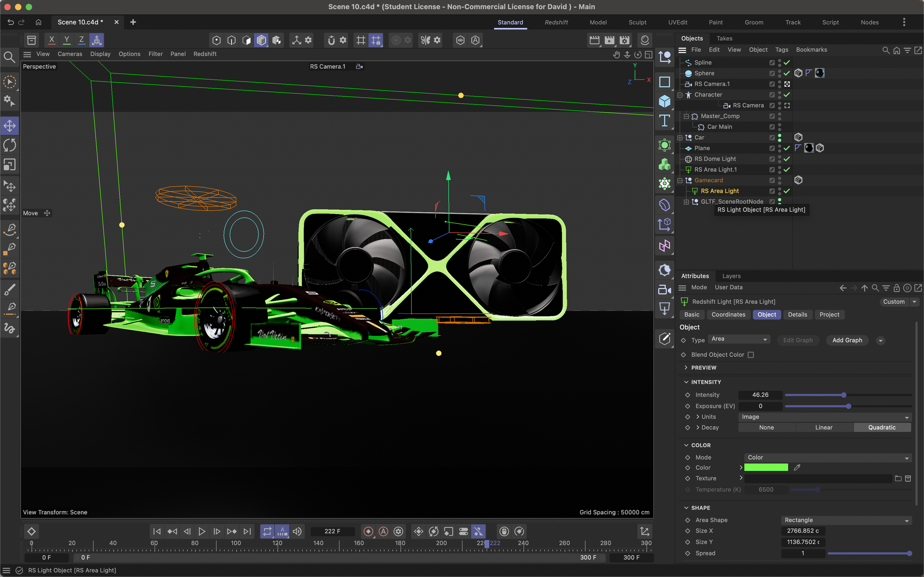Viewport: 924px width, 577px height.
Task: Set Decay to None
Action: tap(767, 428)
